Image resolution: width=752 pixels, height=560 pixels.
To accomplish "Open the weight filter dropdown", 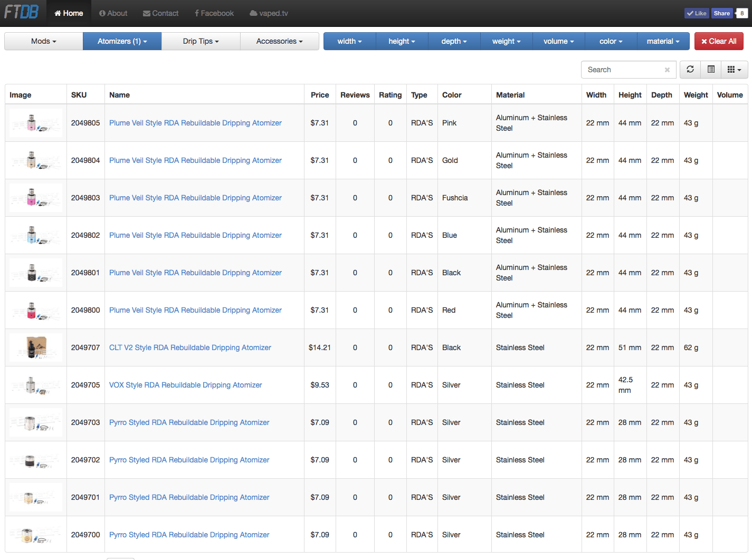I will (x=506, y=41).
